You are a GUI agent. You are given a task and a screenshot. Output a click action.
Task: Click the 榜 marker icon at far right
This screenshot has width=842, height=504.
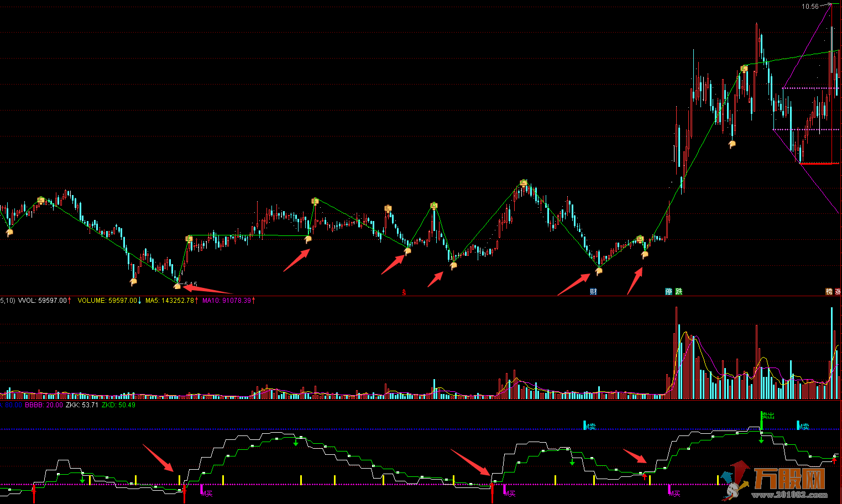click(x=829, y=292)
